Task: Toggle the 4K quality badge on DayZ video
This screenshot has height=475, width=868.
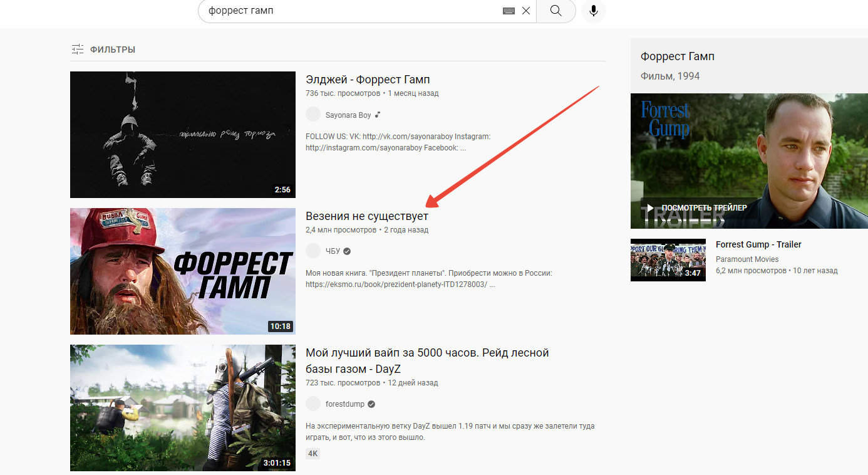Action: coord(313,453)
